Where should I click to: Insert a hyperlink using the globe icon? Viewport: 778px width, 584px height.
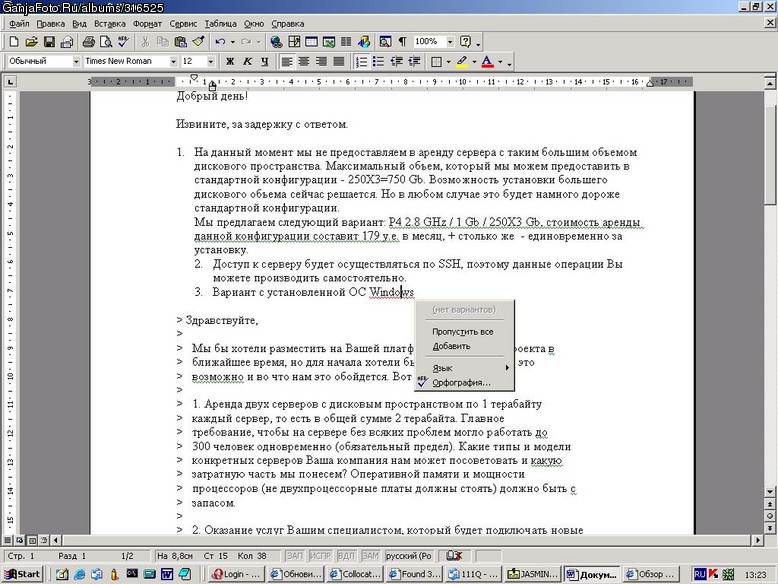click(x=276, y=42)
